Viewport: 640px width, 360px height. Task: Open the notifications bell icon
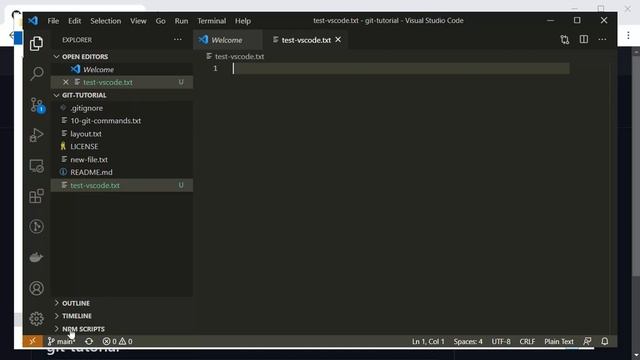click(x=605, y=341)
